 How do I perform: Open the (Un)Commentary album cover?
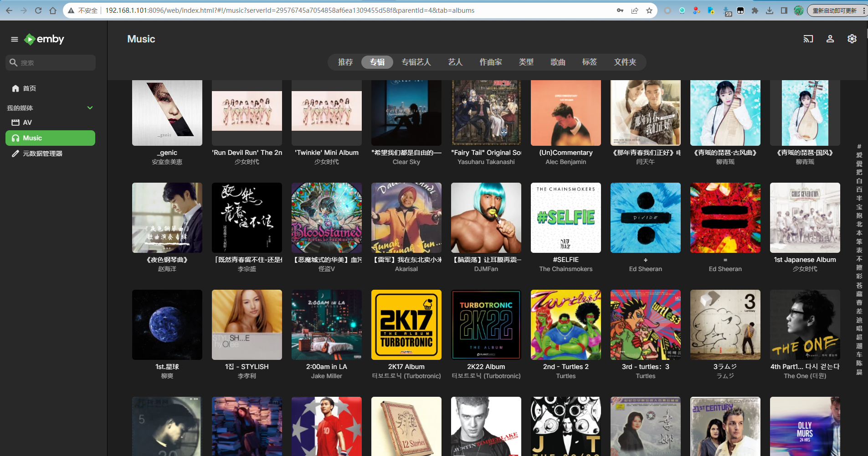pos(566,113)
